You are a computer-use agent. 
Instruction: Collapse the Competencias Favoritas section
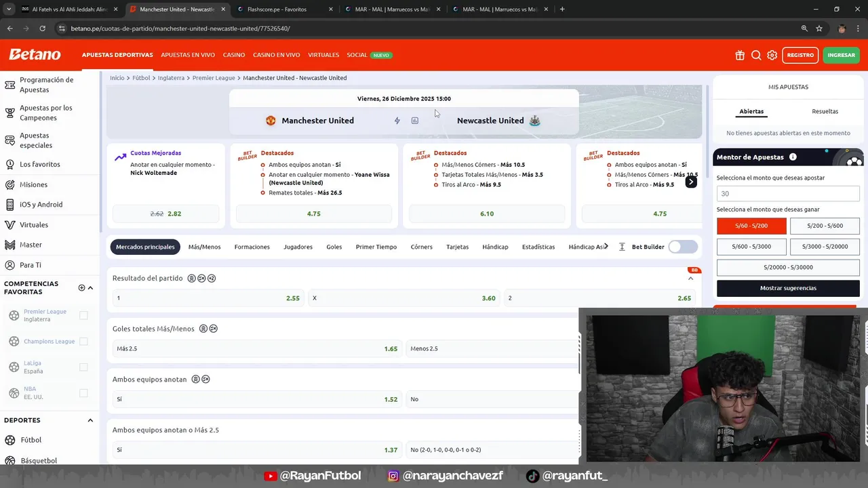tap(90, 287)
